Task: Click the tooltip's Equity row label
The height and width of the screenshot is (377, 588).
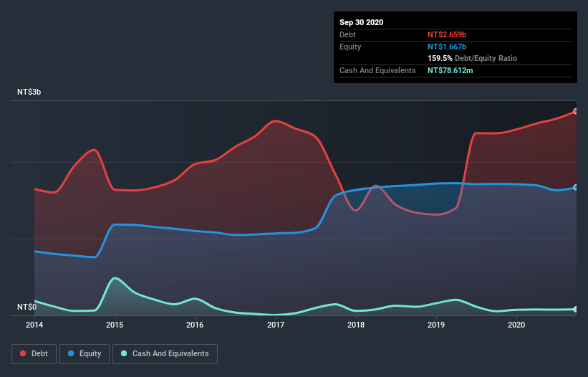Action: click(350, 47)
